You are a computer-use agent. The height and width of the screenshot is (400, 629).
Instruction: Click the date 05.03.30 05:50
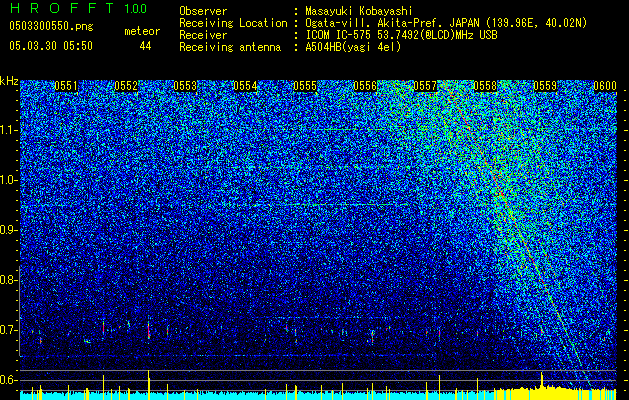51,46
